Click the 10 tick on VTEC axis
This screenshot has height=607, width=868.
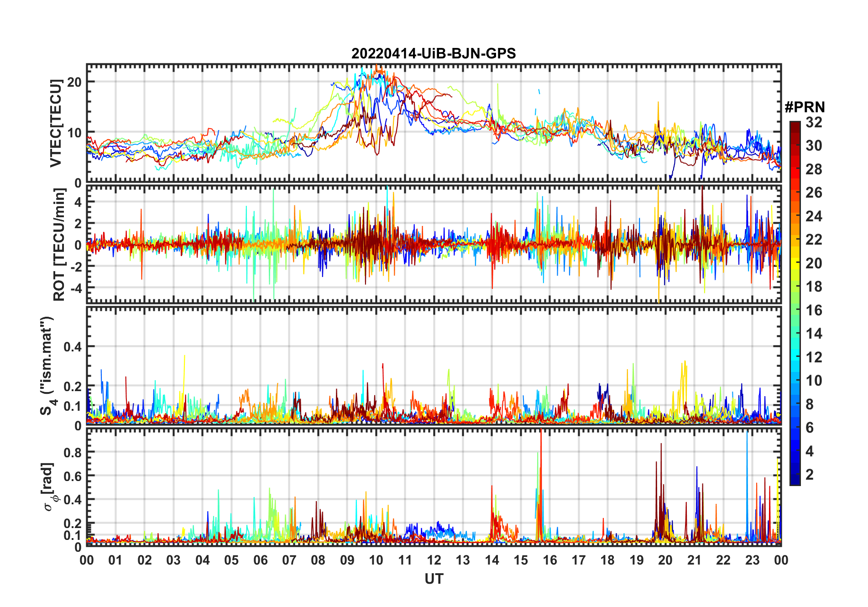(74, 133)
